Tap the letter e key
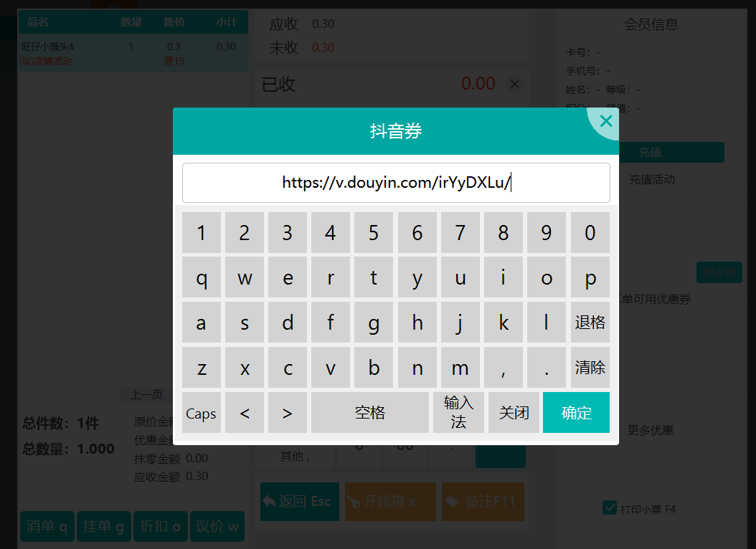 click(288, 277)
